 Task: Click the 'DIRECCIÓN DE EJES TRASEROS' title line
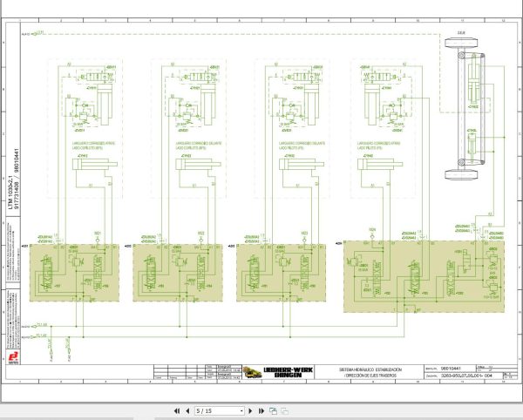tap(371, 376)
